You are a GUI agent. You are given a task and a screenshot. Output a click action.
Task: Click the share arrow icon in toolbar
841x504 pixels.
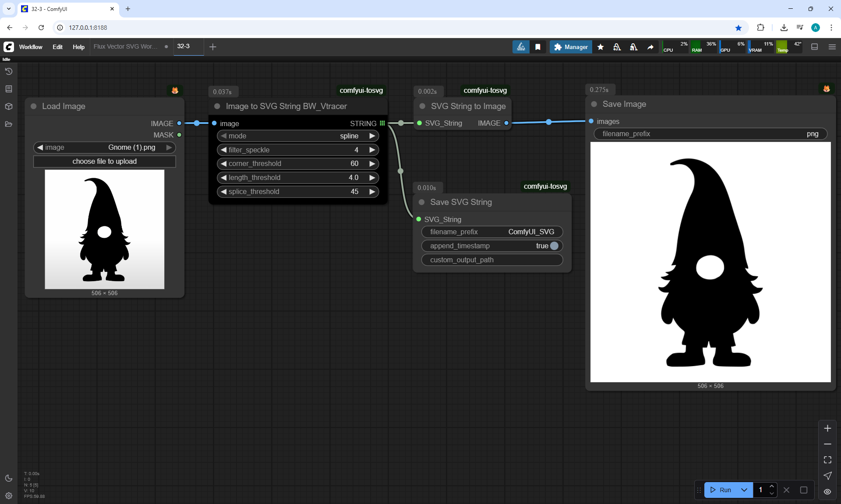click(650, 47)
